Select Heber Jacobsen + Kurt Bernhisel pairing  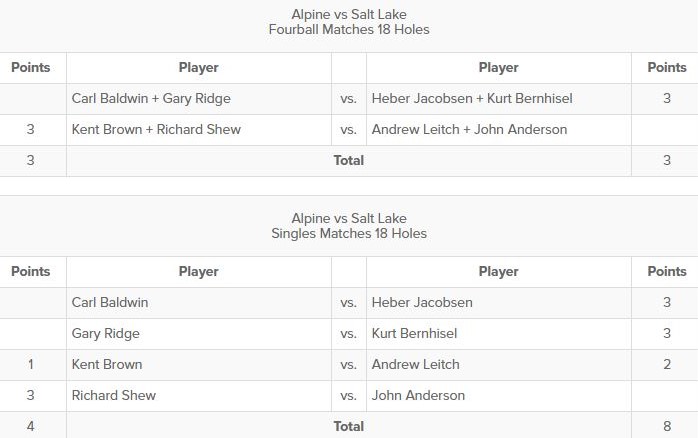[472, 98]
